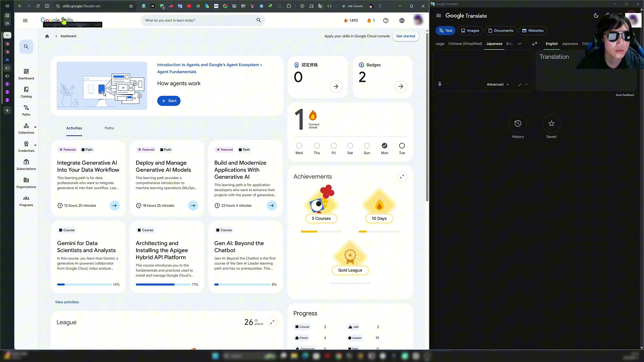Open Deploy and Manage Generative AI Models arrow
This screenshot has width=644, height=362.
(193, 205)
